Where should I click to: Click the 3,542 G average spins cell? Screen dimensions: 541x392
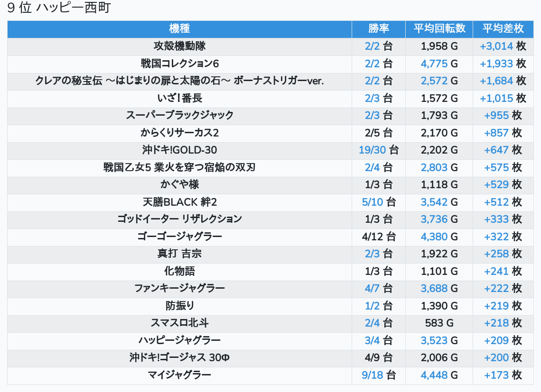click(x=439, y=202)
